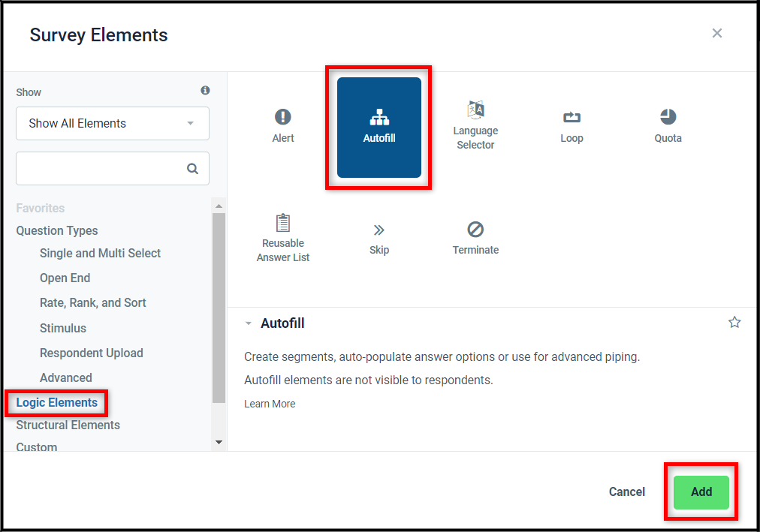Select the Skip logic element
760x532 pixels.
(x=379, y=238)
